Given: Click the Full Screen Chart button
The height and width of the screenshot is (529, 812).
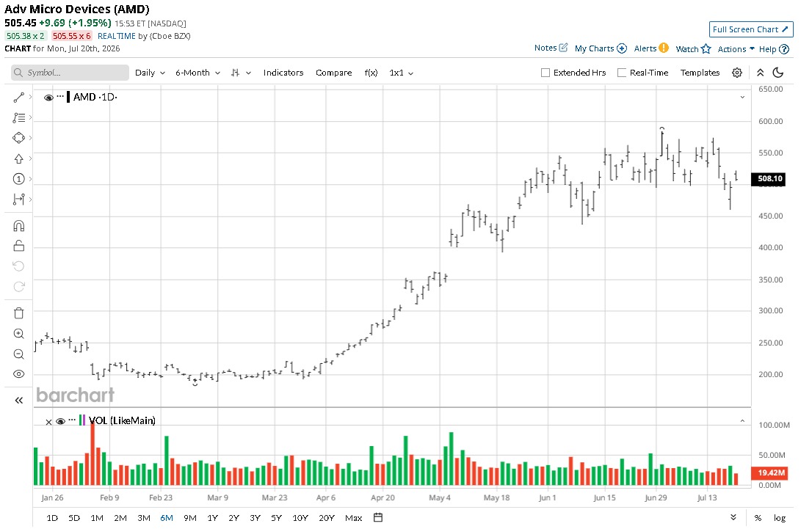Looking at the screenshot, I should [x=750, y=29].
